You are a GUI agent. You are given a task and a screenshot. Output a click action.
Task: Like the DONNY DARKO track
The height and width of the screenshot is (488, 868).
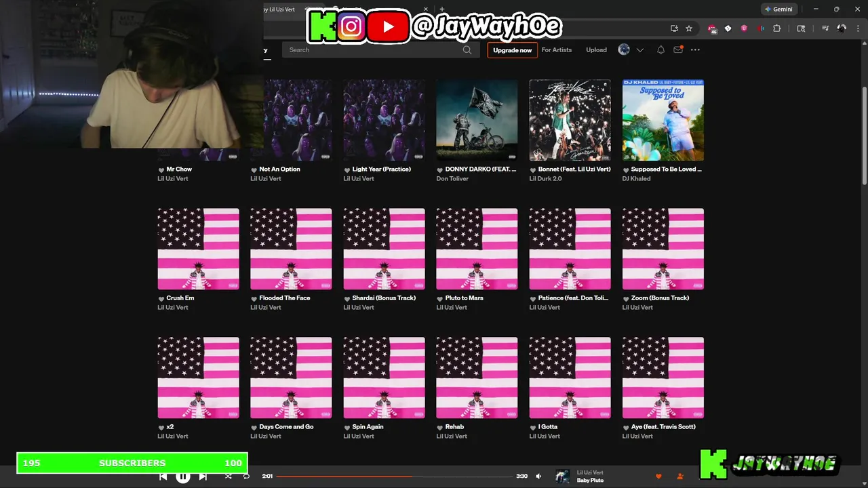click(440, 170)
